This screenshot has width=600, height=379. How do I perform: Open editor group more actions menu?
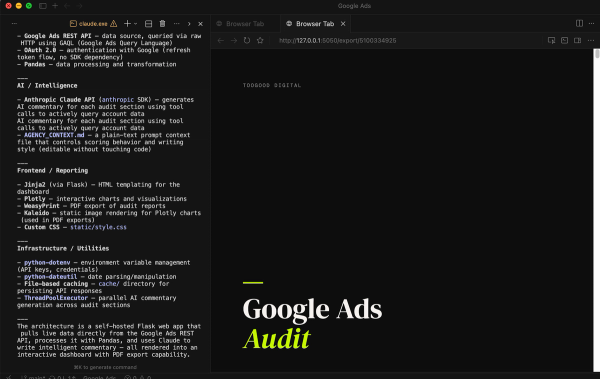coord(591,24)
